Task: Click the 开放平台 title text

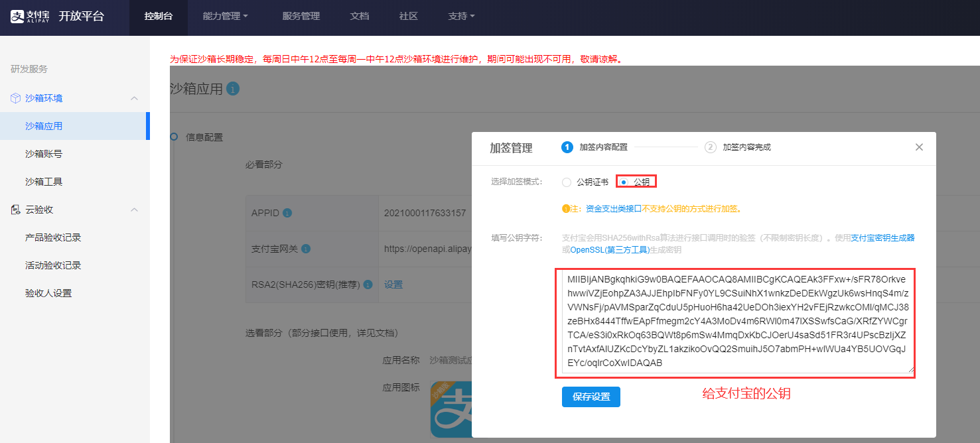Action: 81,17
